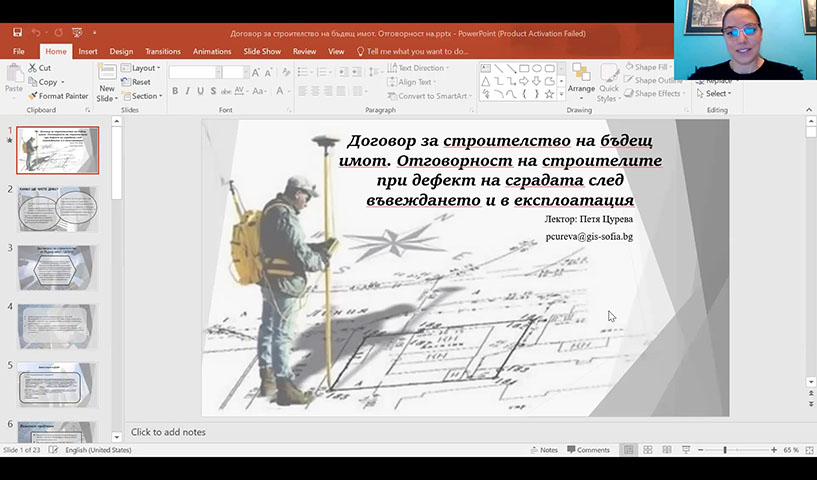Image resolution: width=817 pixels, height=480 pixels.
Task: Expand the Layout dropdown
Action: point(144,68)
